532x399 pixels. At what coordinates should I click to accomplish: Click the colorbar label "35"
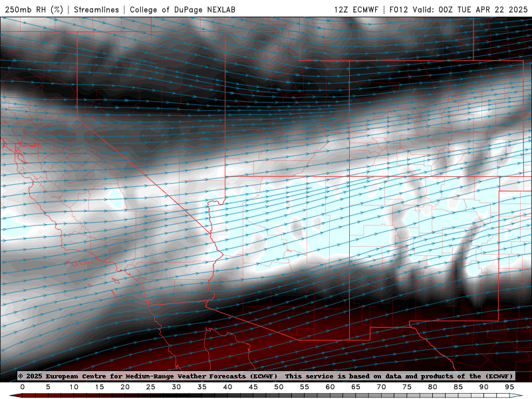tap(202, 387)
